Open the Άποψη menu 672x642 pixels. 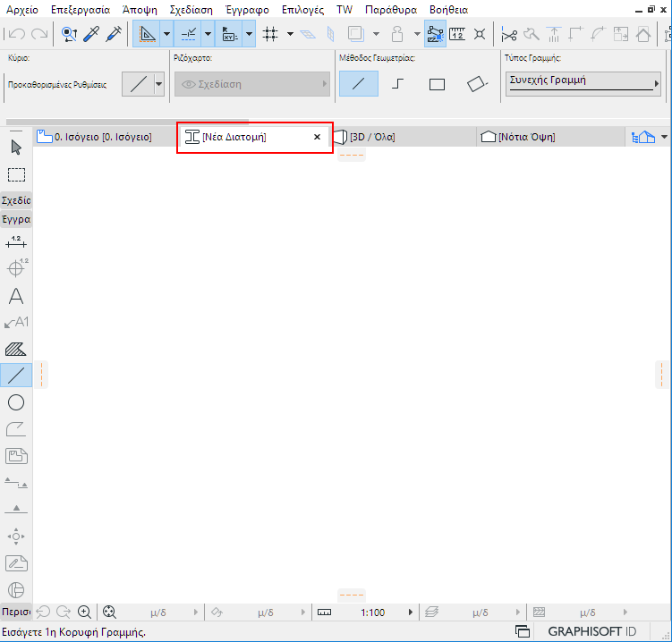tap(140, 10)
